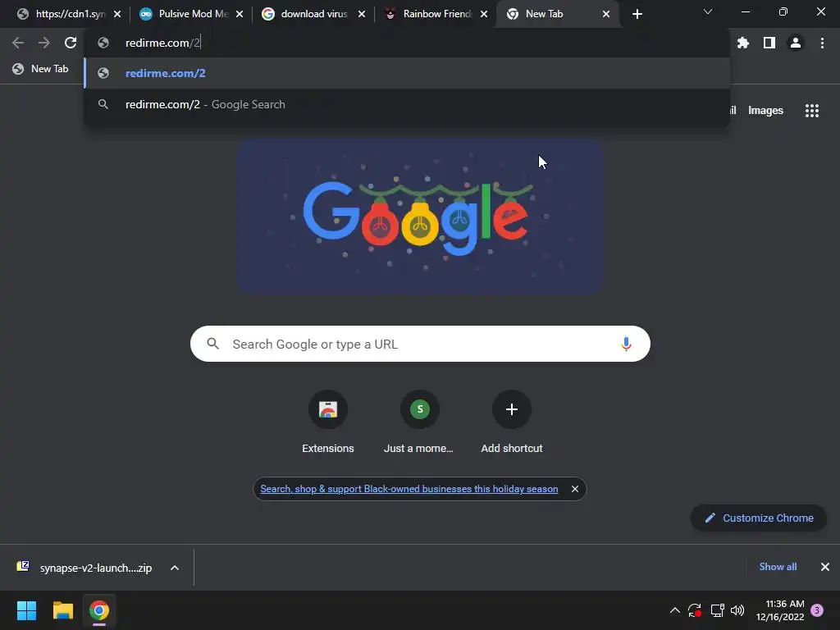Click the Chrome taskbar icon
The height and width of the screenshot is (630, 840).
pos(99,610)
